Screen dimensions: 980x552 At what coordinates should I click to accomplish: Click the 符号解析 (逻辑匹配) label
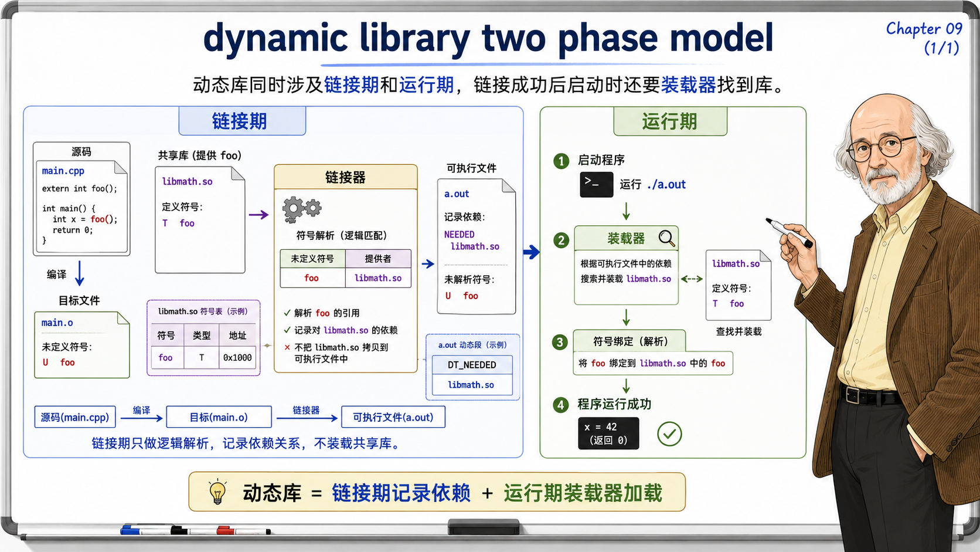[x=342, y=235]
